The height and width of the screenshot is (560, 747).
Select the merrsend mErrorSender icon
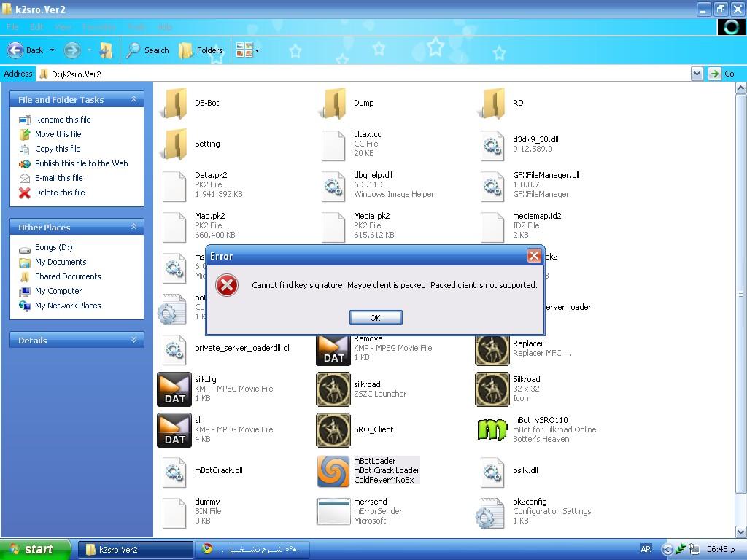(333, 512)
